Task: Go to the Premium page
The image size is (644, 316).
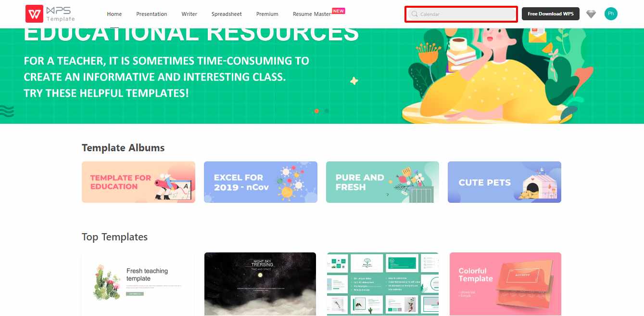Action: tap(267, 14)
